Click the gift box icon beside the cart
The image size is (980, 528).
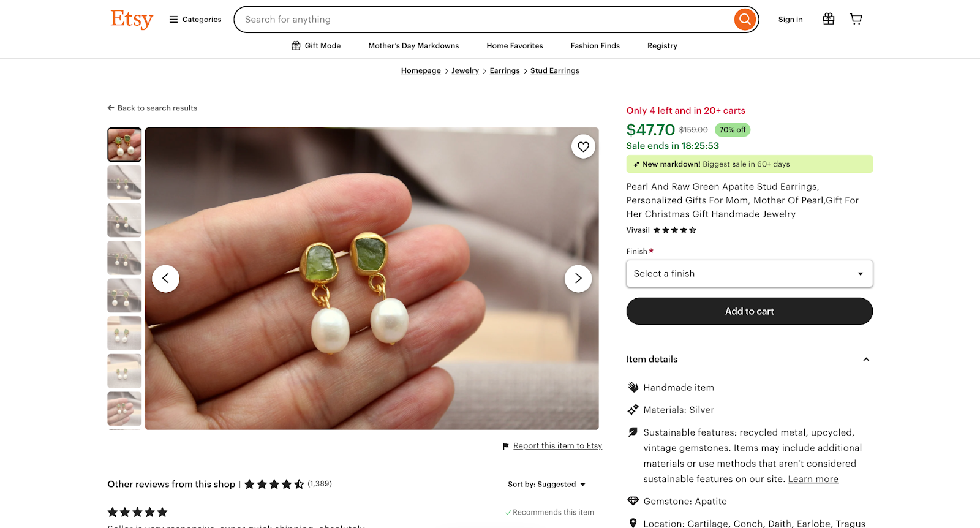(828, 18)
